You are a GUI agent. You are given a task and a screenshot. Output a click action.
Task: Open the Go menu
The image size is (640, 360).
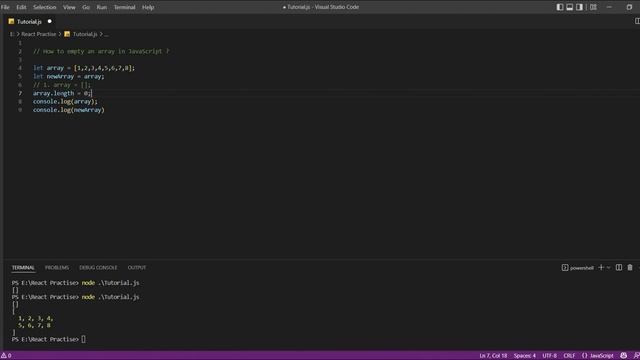pyautogui.click(x=86, y=7)
